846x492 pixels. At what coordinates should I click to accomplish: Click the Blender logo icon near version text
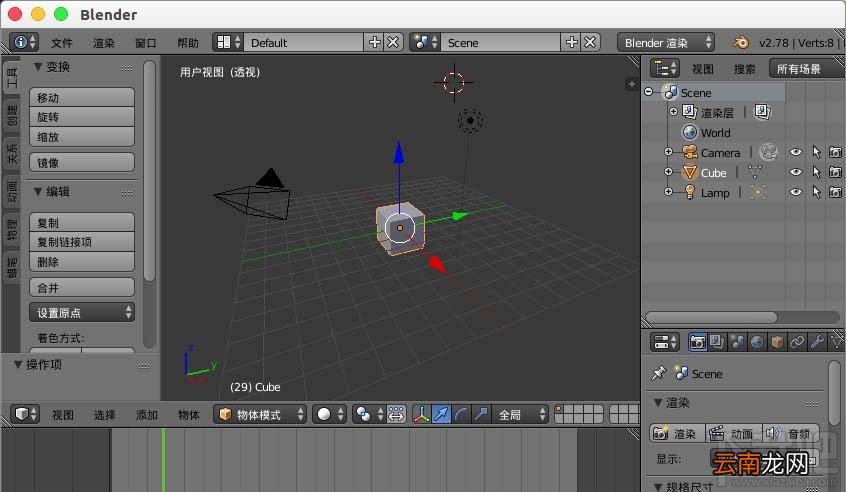[741, 42]
